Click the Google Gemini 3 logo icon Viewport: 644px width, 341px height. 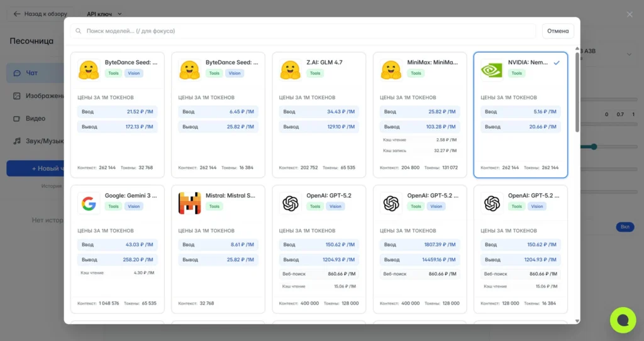pos(89,203)
